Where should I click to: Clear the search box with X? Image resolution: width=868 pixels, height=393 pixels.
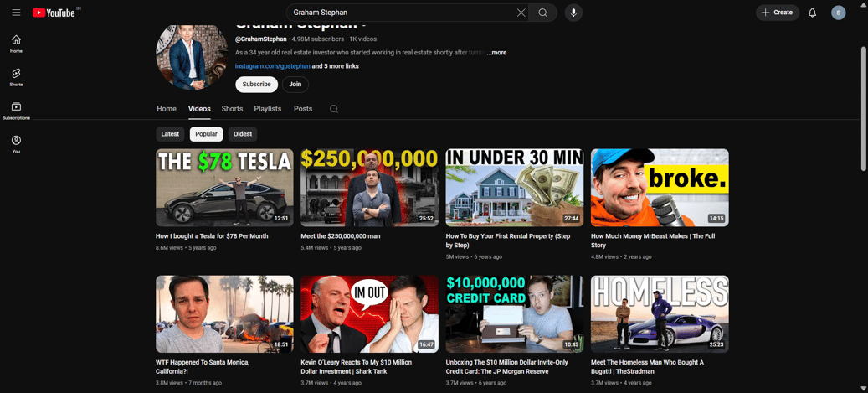pos(521,13)
